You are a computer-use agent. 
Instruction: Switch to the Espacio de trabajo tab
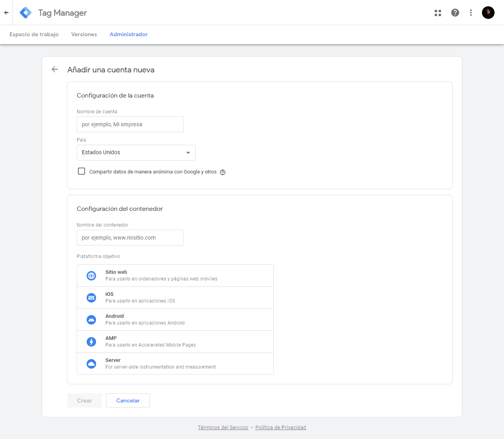(x=34, y=34)
